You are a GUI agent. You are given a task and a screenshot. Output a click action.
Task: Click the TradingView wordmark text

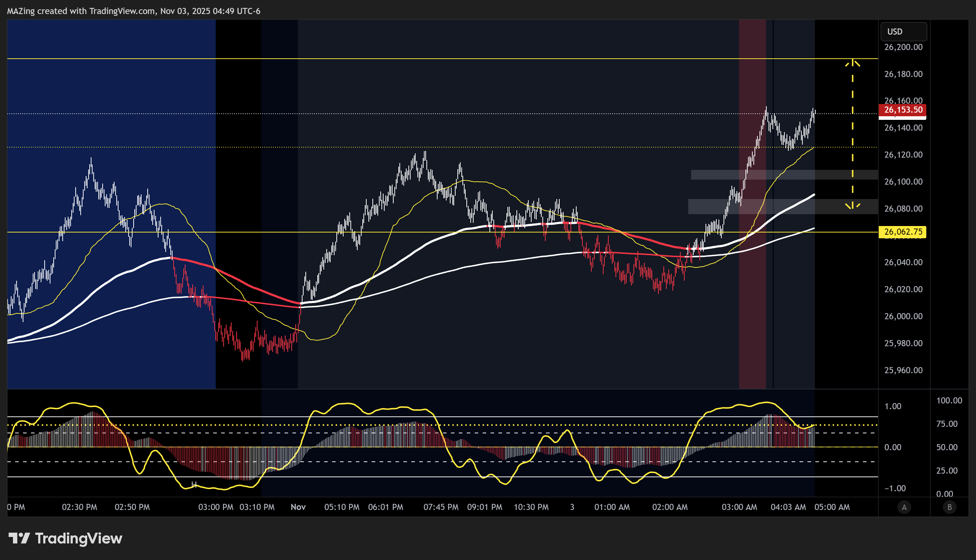click(79, 538)
